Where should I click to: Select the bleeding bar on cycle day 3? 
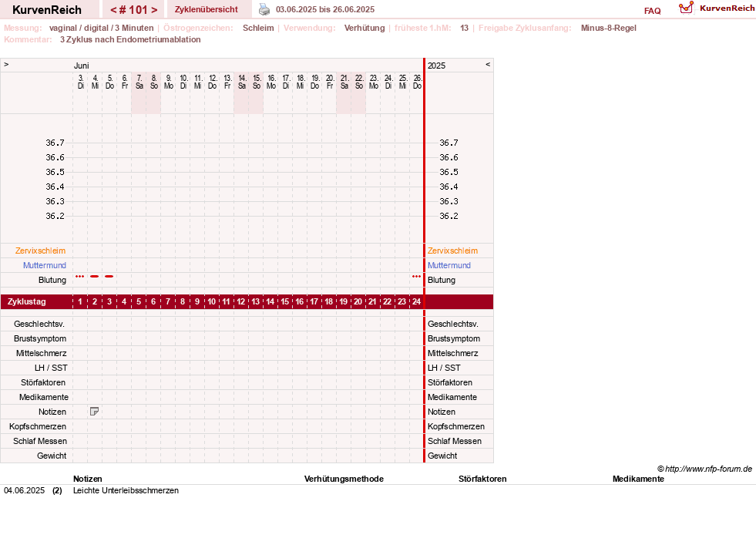(109, 276)
